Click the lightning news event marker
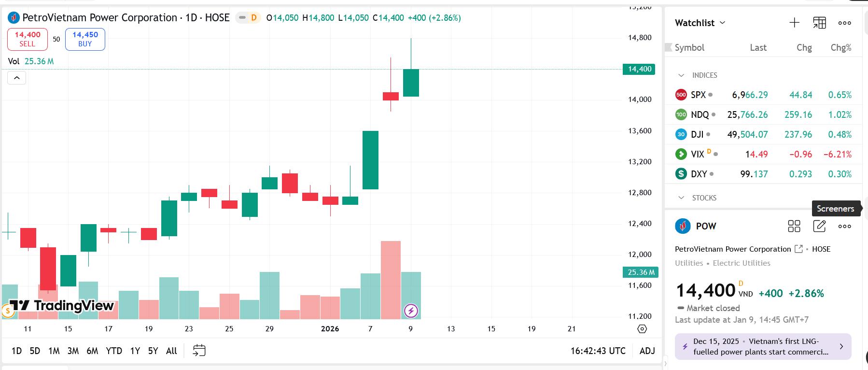 [411, 311]
